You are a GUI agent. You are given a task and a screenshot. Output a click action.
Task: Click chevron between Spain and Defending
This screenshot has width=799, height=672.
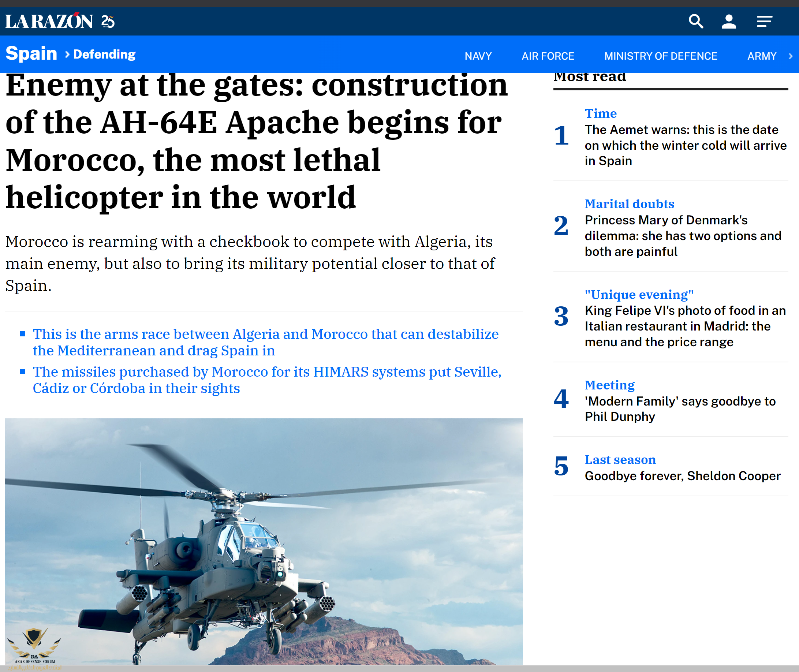click(67, 55)
